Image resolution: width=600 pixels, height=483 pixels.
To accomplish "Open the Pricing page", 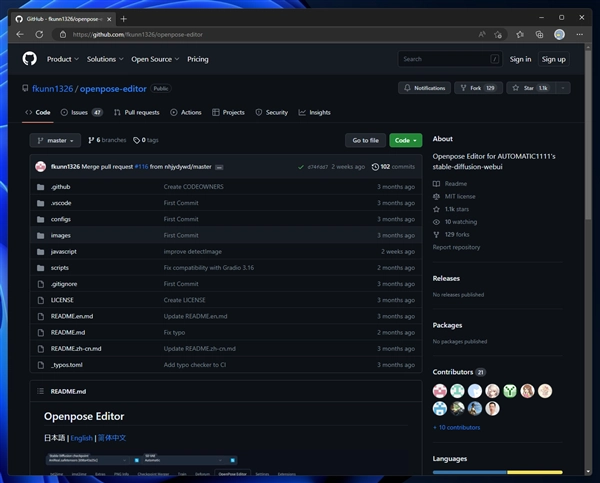I will pyautogui.click(x=198, y=59).
